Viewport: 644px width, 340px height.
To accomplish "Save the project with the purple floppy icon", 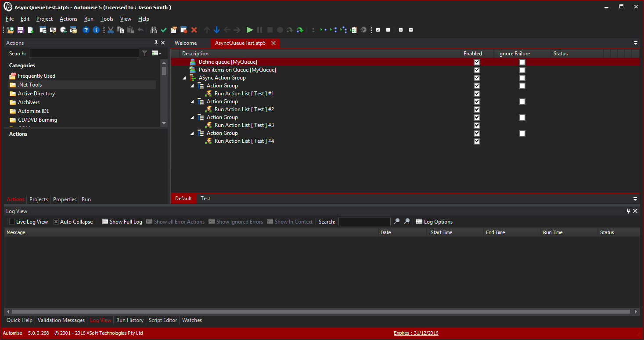I will 20,30.
